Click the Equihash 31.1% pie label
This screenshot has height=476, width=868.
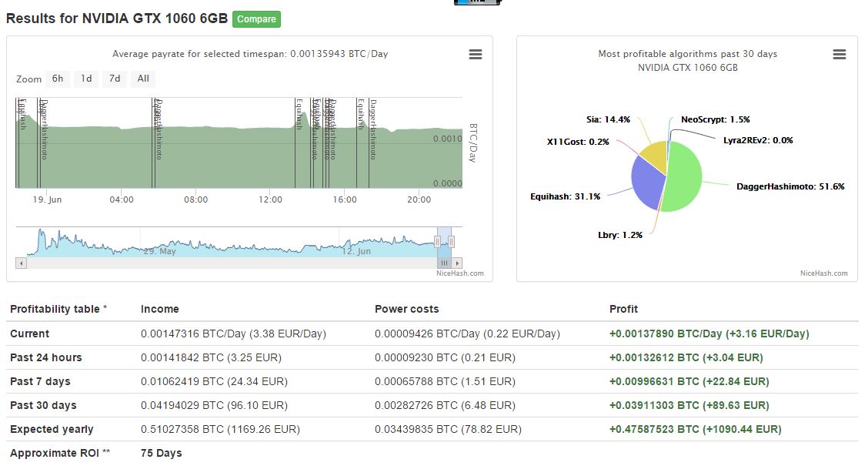(565, 196)
